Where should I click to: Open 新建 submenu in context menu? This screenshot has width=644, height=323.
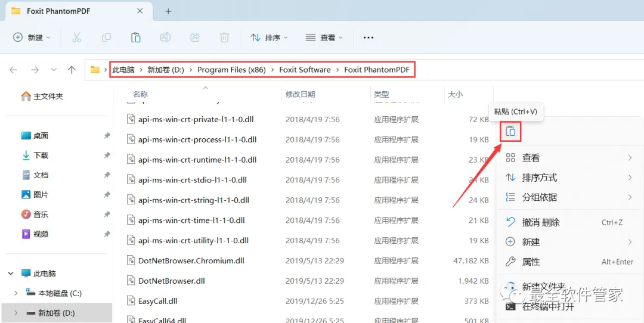[x=569, y=242]
